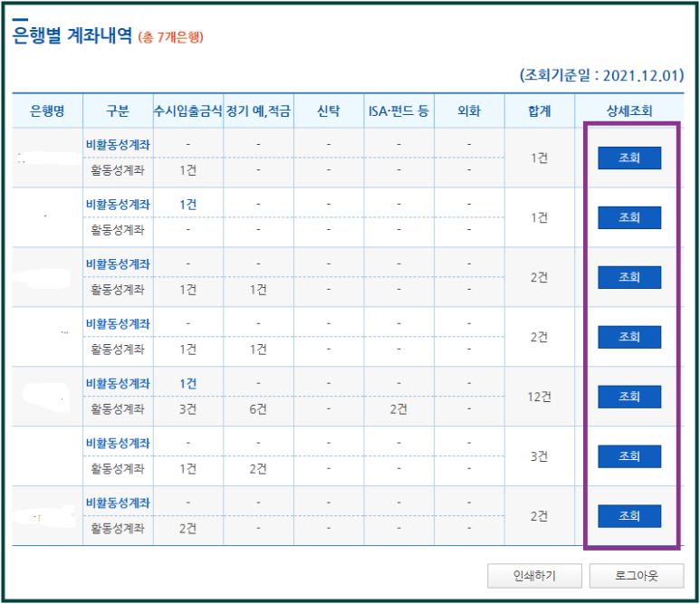Open 조회 details for the first bank row

pos(629,158)
